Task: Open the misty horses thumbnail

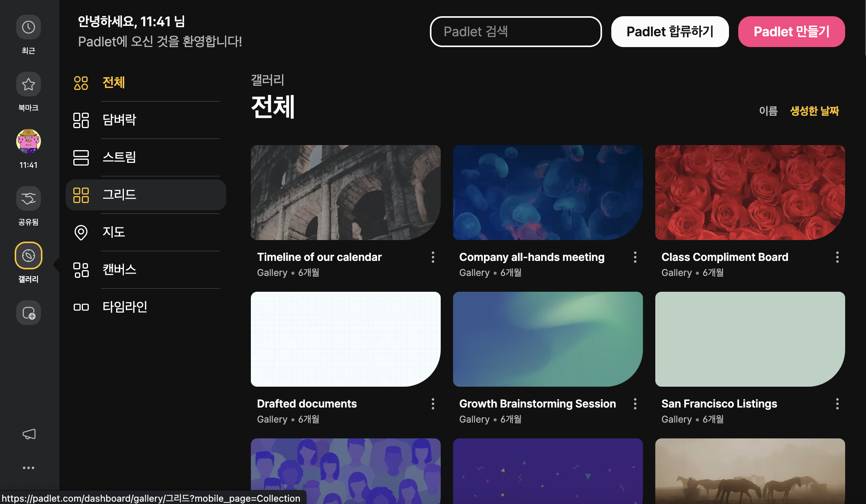Action: [x=750, y=471]
